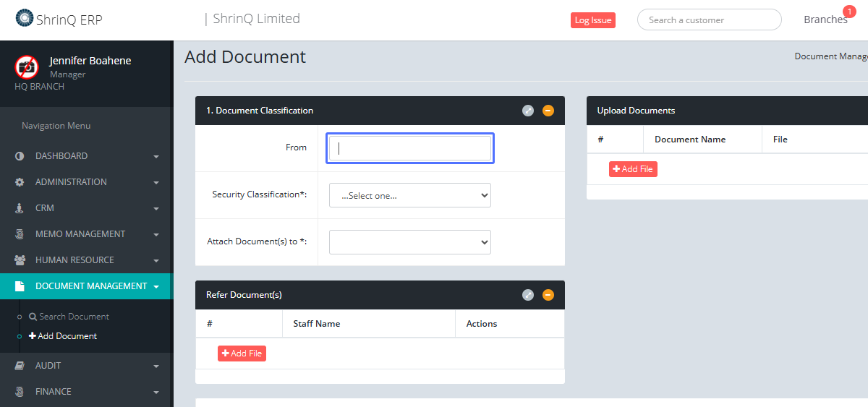This screenshot has width=868, height=407.
Task: Open the Search Document page
Action: point(74,317)
